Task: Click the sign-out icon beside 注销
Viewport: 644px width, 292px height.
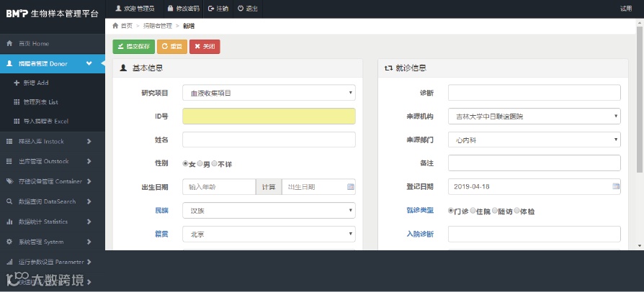Action: click(x=211, y=8)
